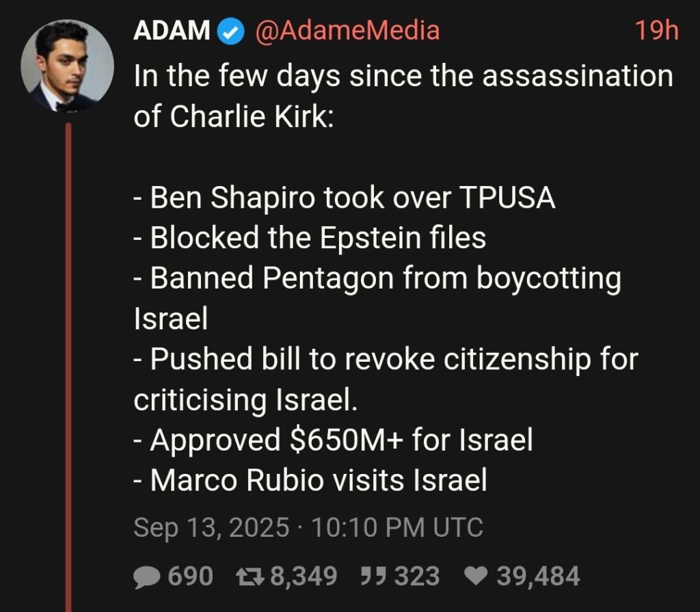Click the 39,484 likes count
Viewport: 700px width, 612px height.
click(x=539, y=576)
